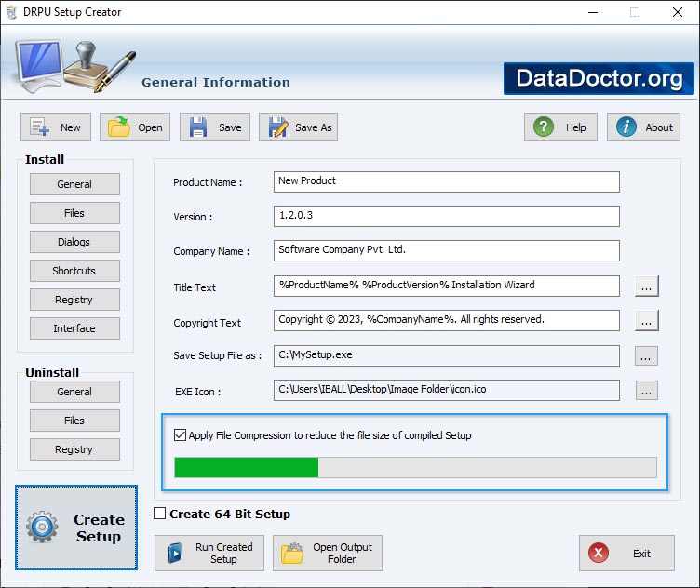The width and height of the screenshot is (700, 588).
Task: Browse location for Save Setup File as
Action: 646,356
